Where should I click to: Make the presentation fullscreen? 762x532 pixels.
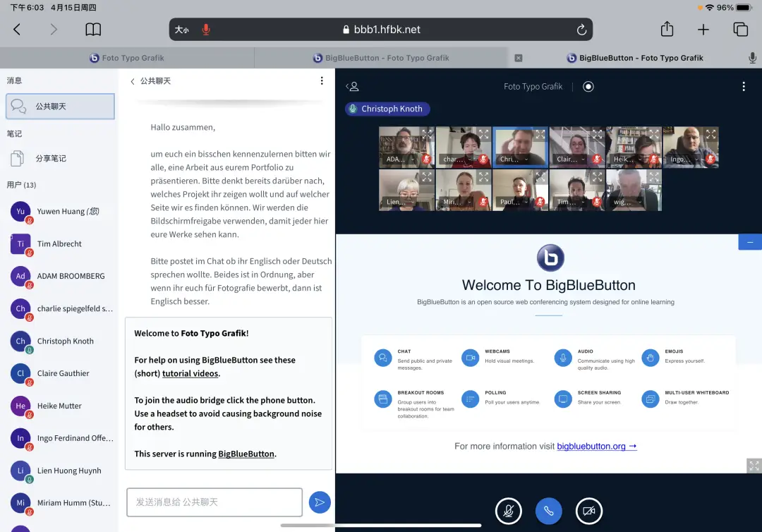tap(754, 466)
